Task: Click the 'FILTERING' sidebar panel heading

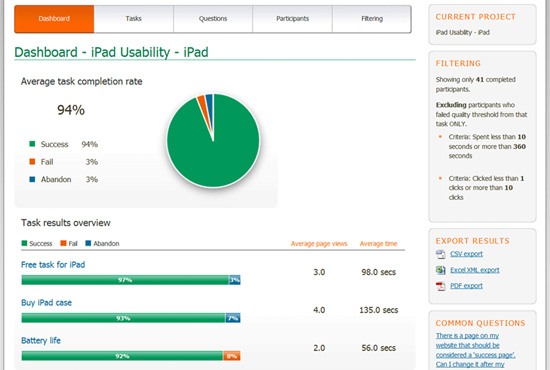Action: (x=458, y=63)
